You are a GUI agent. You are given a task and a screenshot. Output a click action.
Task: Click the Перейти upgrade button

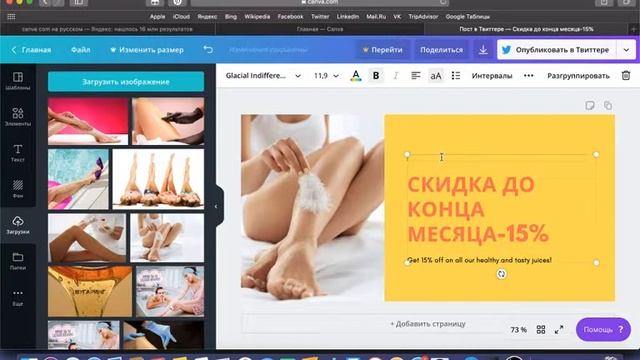click(x=382, y=50)
